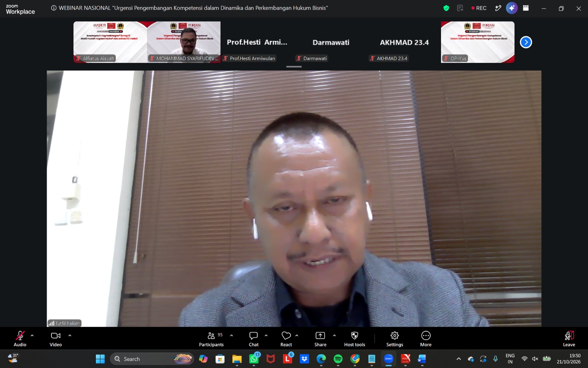Open Microsoft Word from the taskbar
This screenshot has height=368, width=588.
click(x=422, y=359)
